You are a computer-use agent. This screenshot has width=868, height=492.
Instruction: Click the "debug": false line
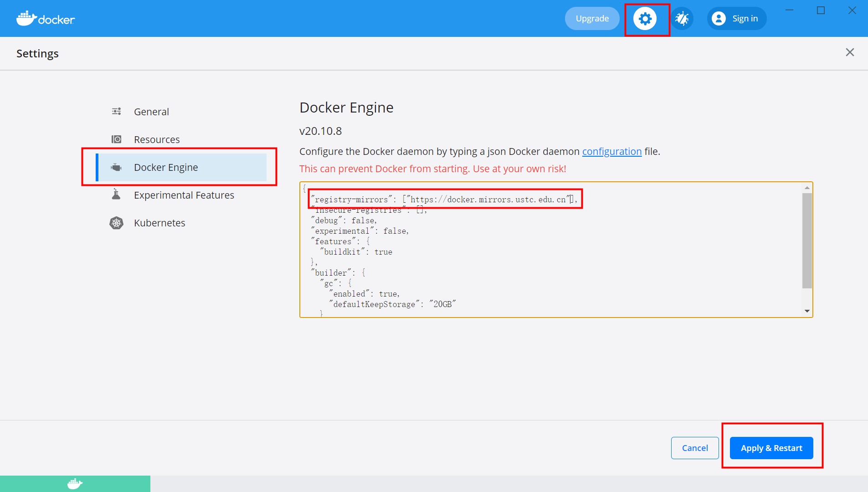point(344,220)
